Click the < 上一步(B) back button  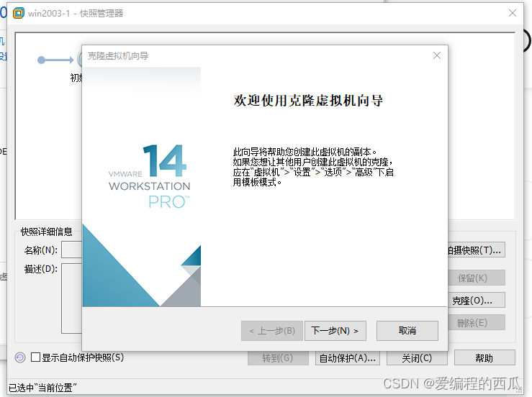[x=271, y=331]
